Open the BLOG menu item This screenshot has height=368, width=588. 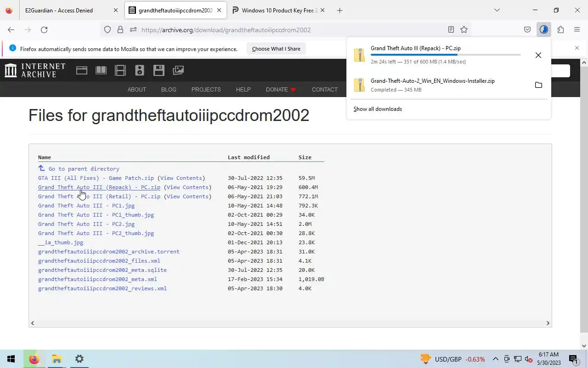(x=169, y=90)
